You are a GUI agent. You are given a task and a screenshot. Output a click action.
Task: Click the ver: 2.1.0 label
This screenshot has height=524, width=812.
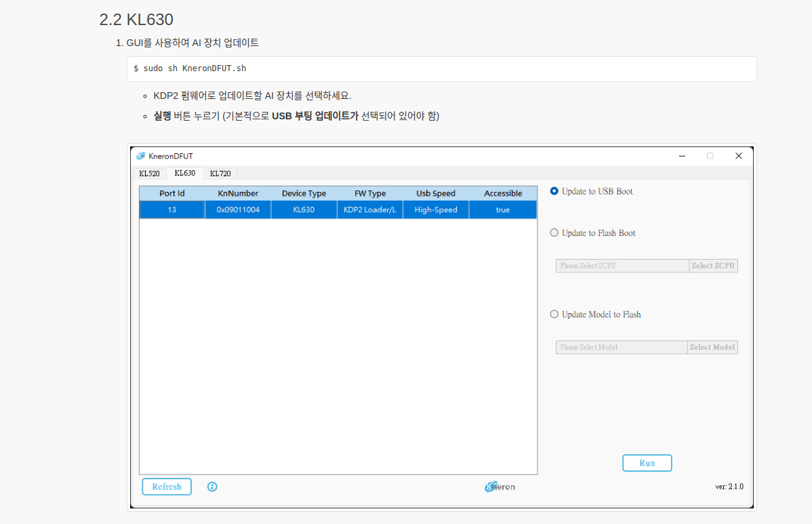point(729,487)
